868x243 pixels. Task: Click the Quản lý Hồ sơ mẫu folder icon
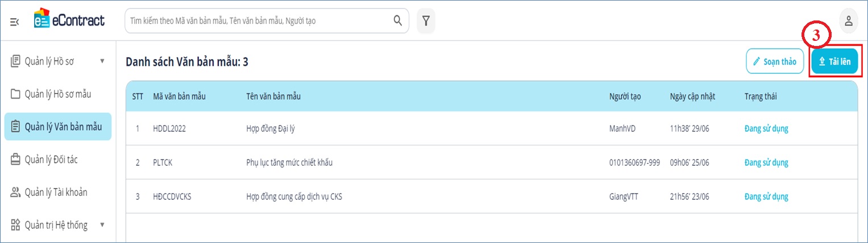(x=16, y=94)
